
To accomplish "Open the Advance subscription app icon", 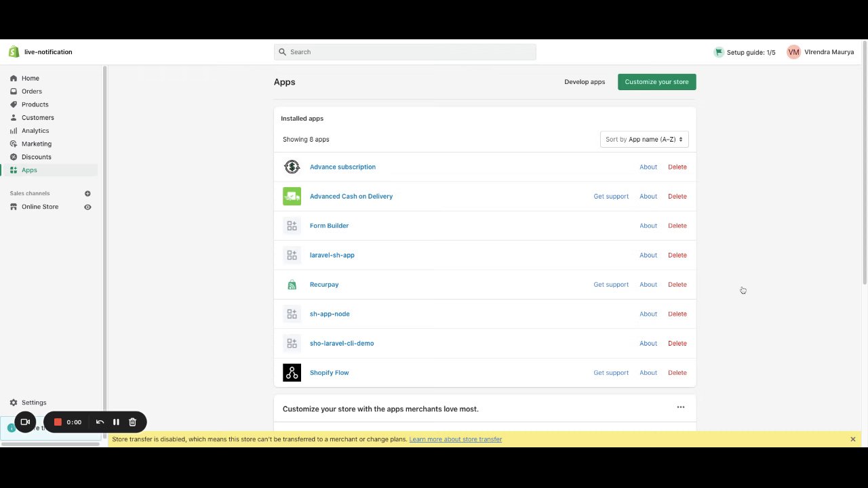I will [x=292, y=167].
